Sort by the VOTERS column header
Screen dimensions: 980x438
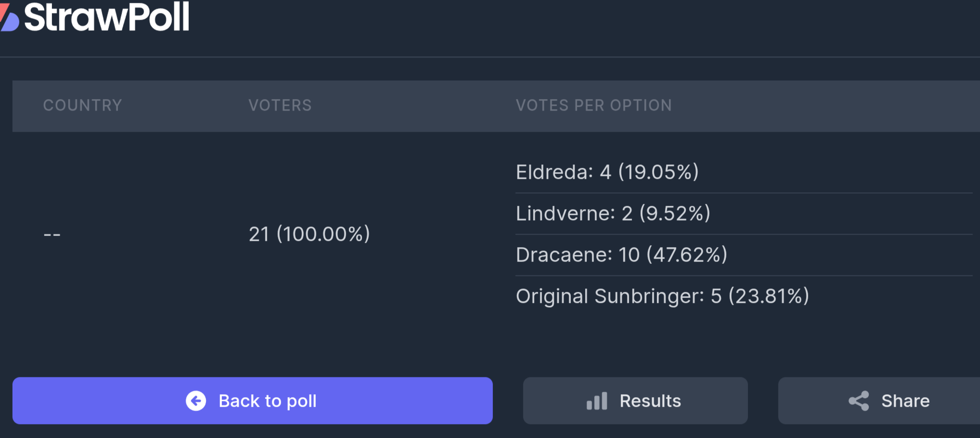tap(280, 105)
